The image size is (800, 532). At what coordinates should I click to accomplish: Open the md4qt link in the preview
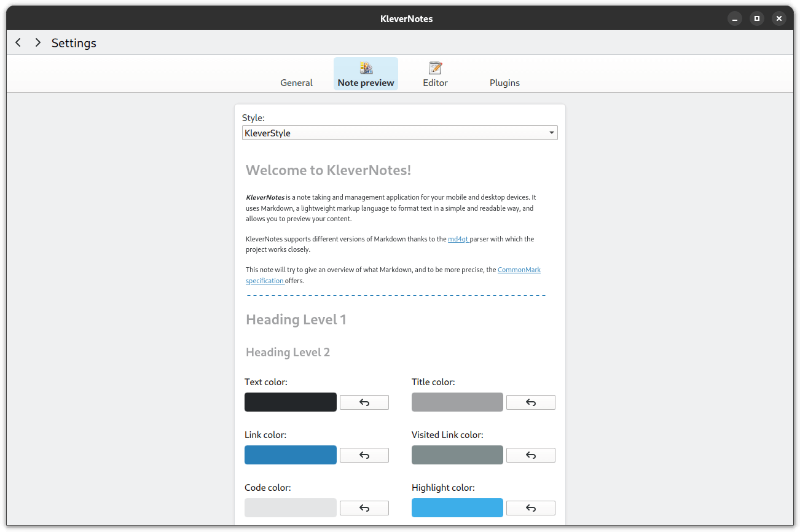[458, 239]
